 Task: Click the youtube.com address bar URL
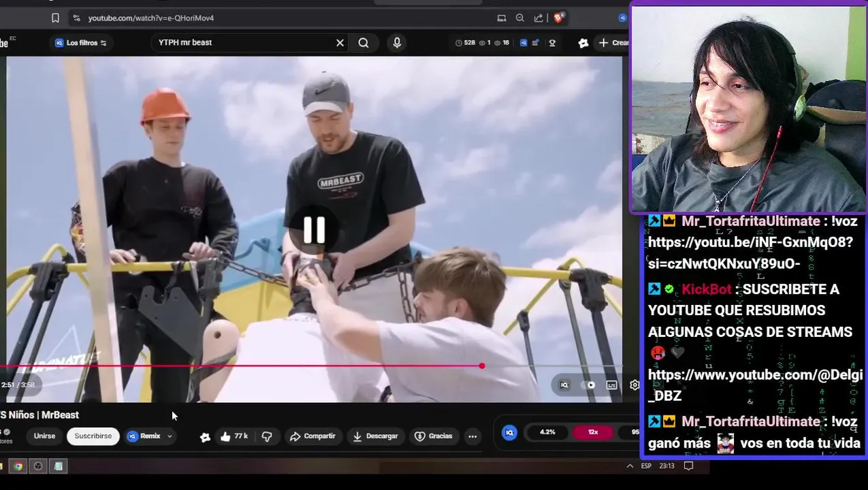151,18
